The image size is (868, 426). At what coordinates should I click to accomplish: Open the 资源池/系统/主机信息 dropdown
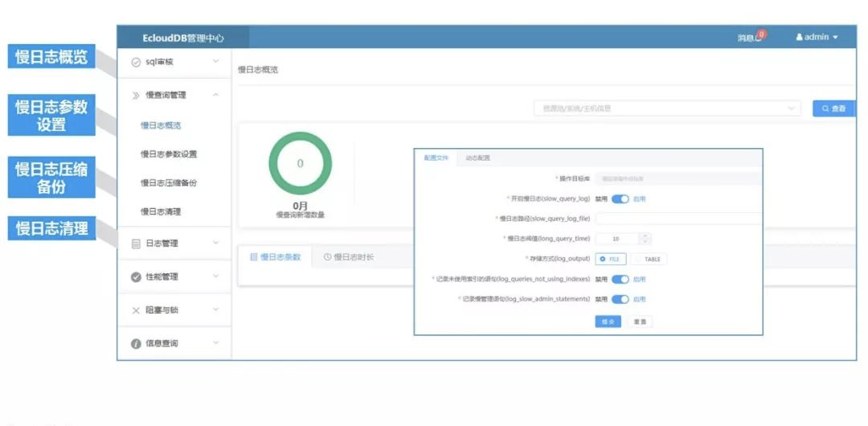click(667, 109)
